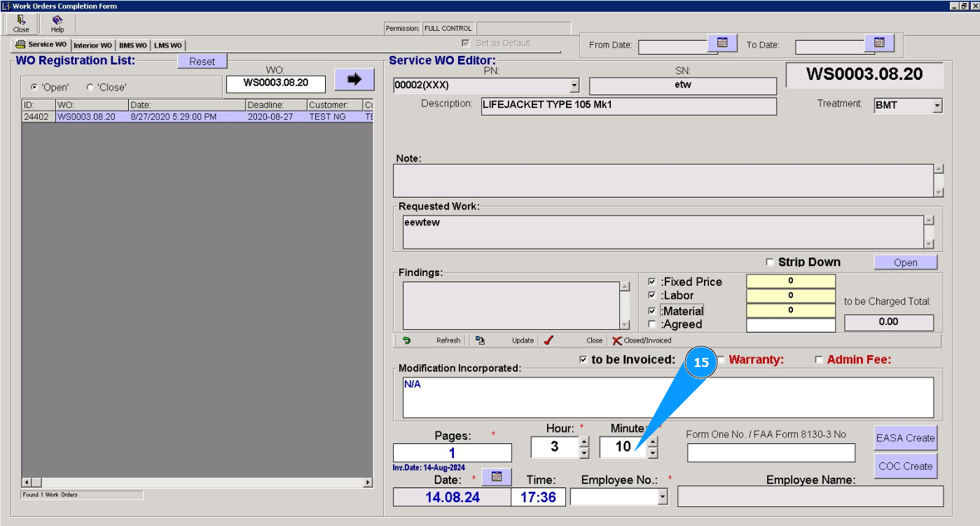980x526 pixels.
Task: Uncheck the Material checkbox
Action: 653,310
